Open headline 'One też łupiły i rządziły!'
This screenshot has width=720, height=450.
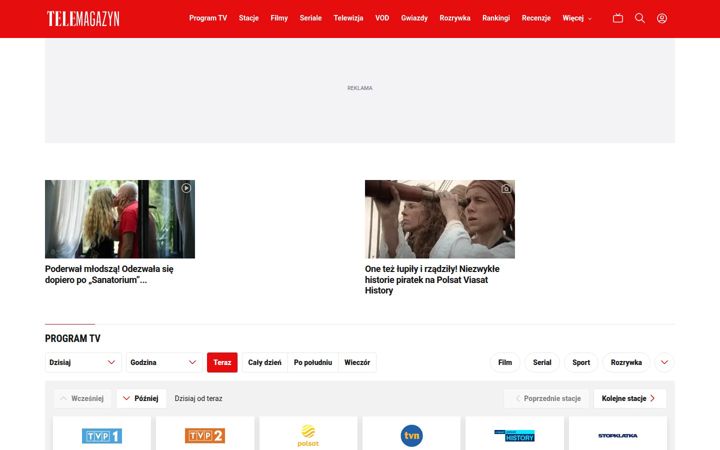point(432,280)
